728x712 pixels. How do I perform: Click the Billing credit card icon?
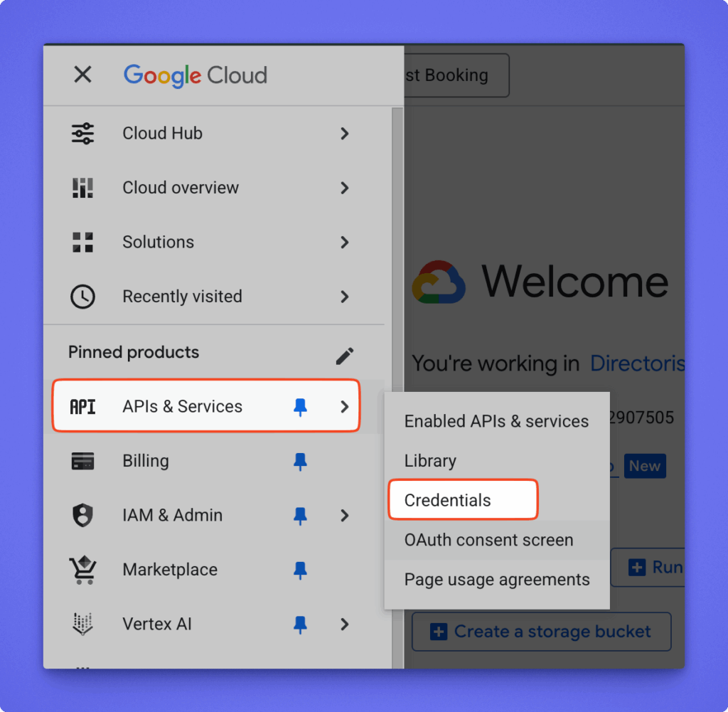click(x=83, y=461)
